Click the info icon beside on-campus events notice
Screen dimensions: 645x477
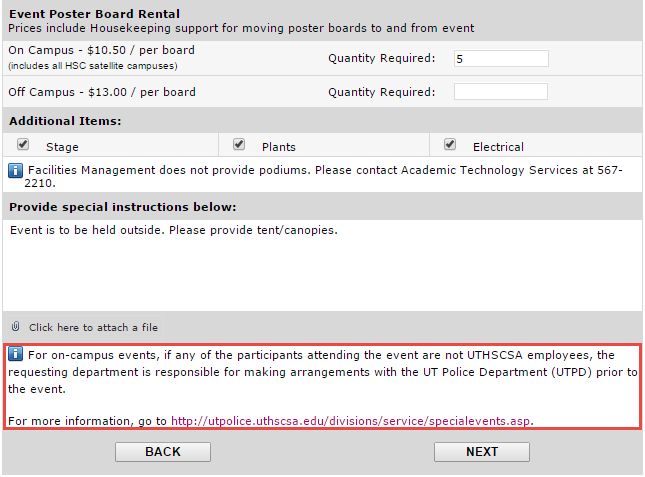pyautogui.click(x=16, y=355)
